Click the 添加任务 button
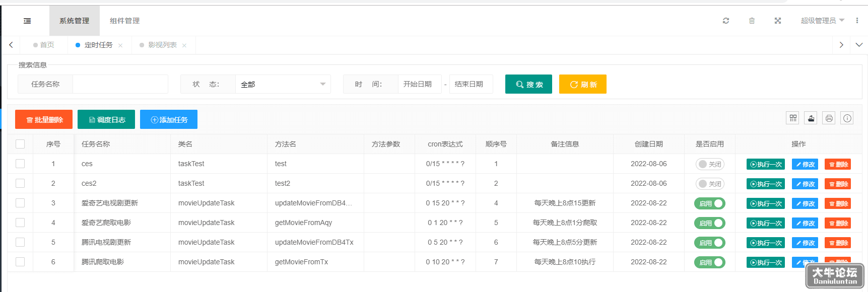The height and width of the screenshot is (292, 868). click(169, 119)
